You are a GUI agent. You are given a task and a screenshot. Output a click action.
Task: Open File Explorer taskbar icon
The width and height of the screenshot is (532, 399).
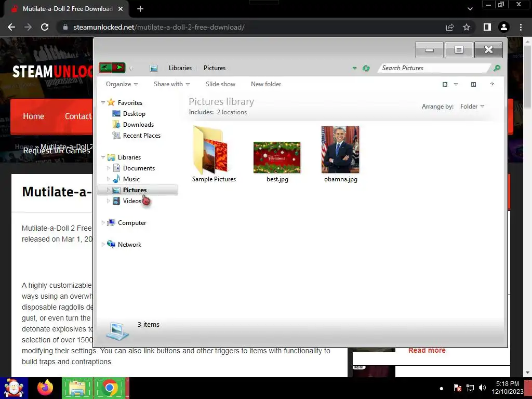(x=77, y=388)
